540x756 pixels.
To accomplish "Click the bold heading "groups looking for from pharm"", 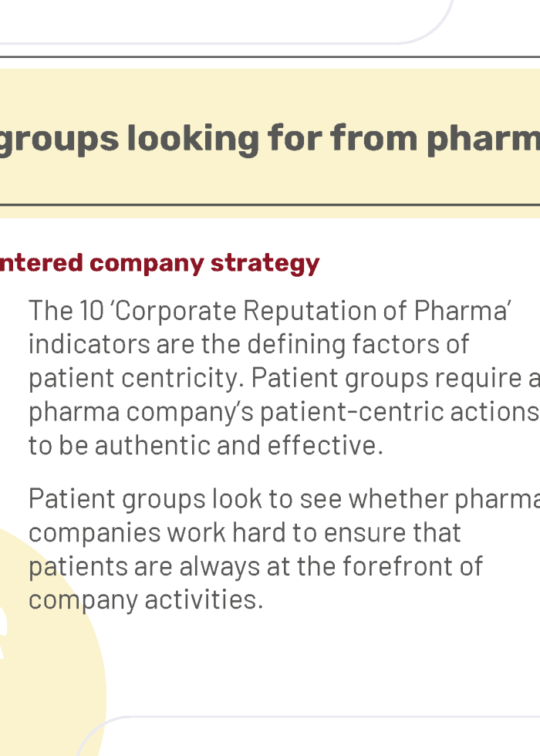I will tap(269, 139).
